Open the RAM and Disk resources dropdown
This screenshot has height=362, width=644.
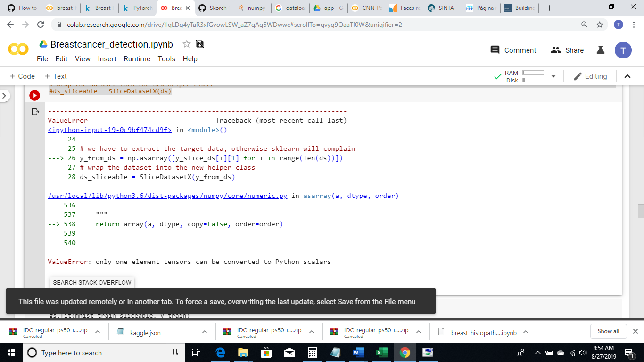point(553,76)
